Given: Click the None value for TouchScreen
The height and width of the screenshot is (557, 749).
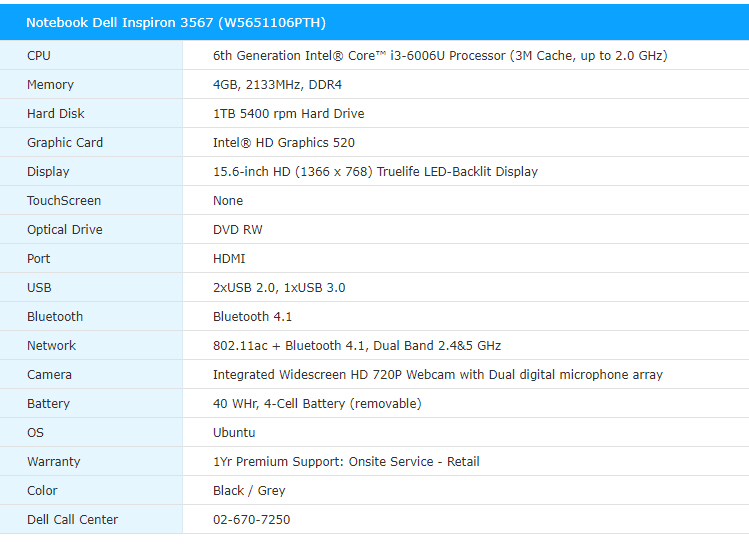Looking at the screenshot, I should (228, 201).
